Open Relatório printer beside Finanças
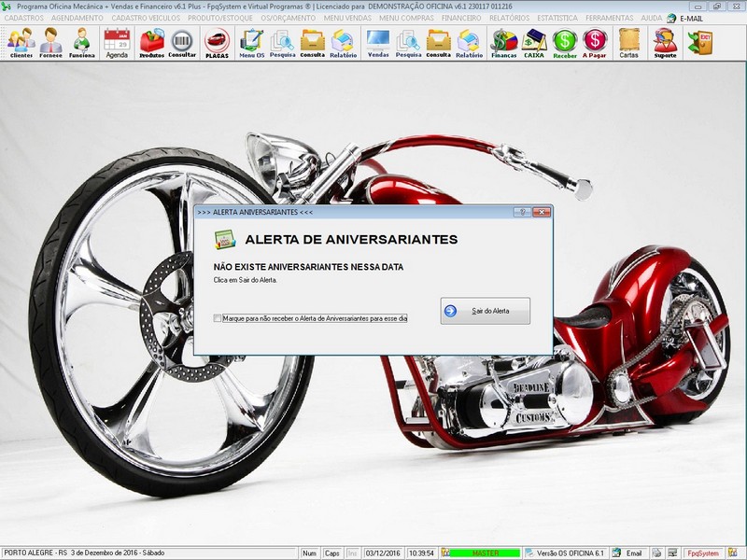This screenshot has width=747, height=560. (x=470, y=43)
